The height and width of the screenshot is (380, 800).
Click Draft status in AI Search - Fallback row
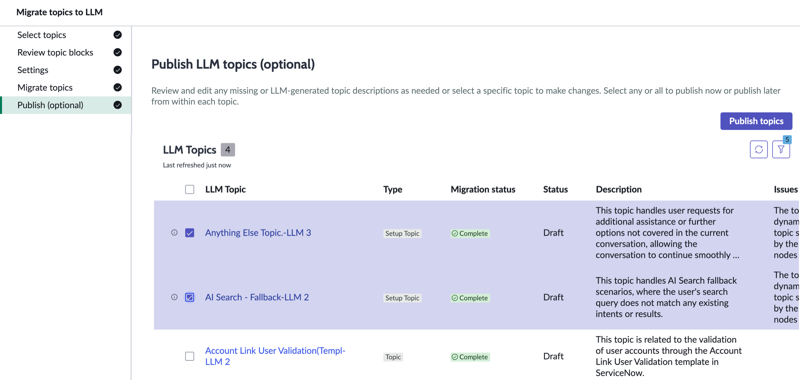tap(554, 297)
